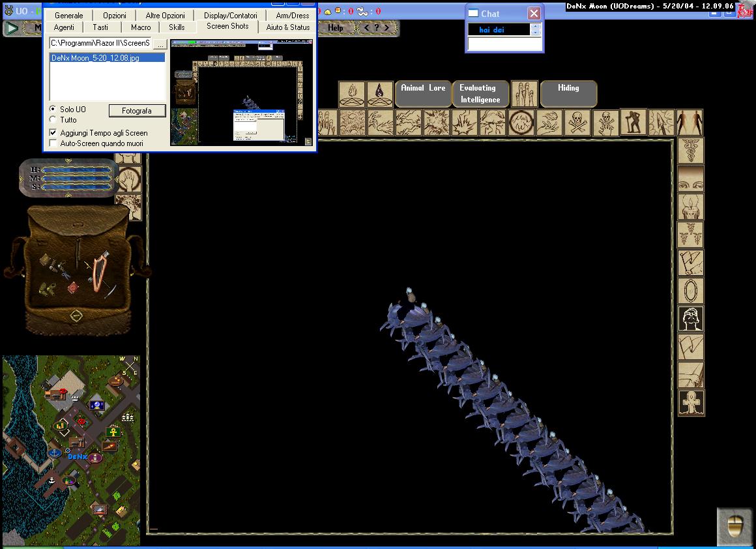756x549 pixels.
Task: Open the Tasti tab
Action: click(x=100, y=27)
